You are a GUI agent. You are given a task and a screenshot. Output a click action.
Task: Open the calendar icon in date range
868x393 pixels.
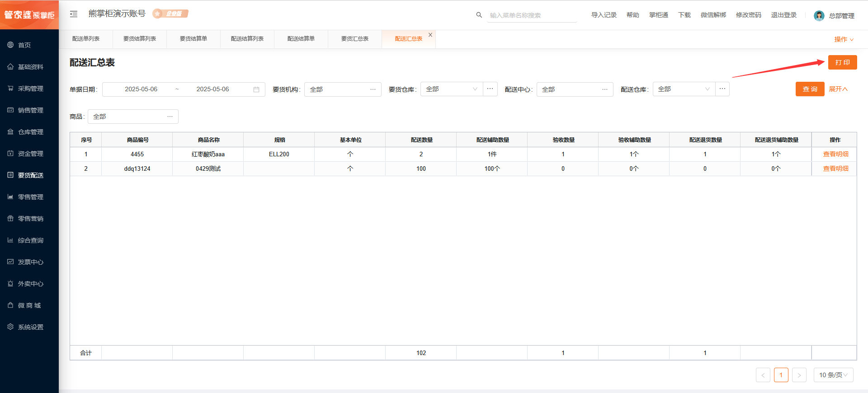(x=256, y=89)
